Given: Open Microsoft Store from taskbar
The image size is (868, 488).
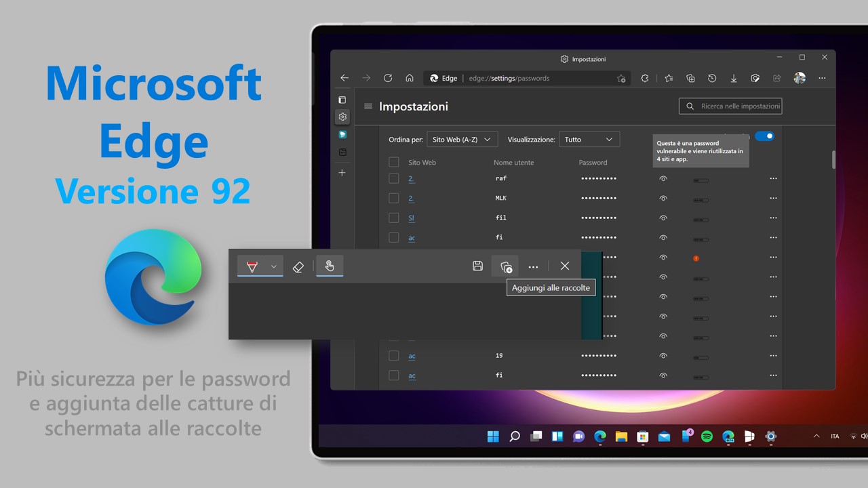Looking at the screenshot, I should coord(642,436).
